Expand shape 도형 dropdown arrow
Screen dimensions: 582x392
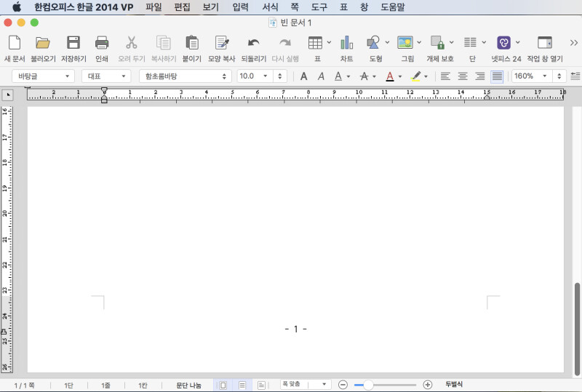point(387,42)
